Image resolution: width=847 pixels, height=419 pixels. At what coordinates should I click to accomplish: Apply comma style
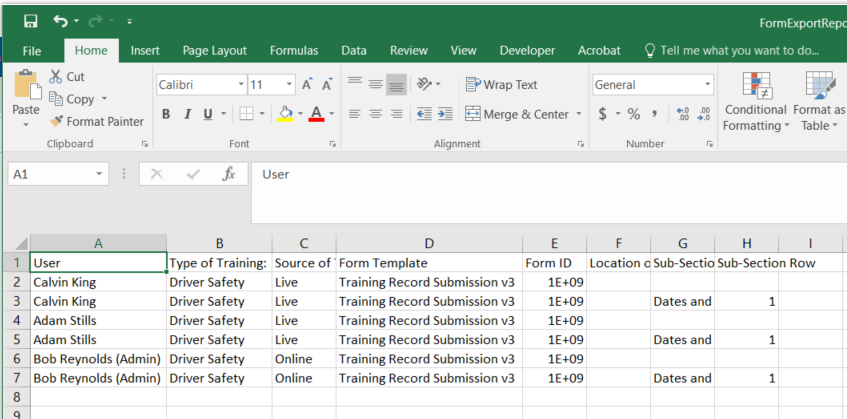coord(654,114)
